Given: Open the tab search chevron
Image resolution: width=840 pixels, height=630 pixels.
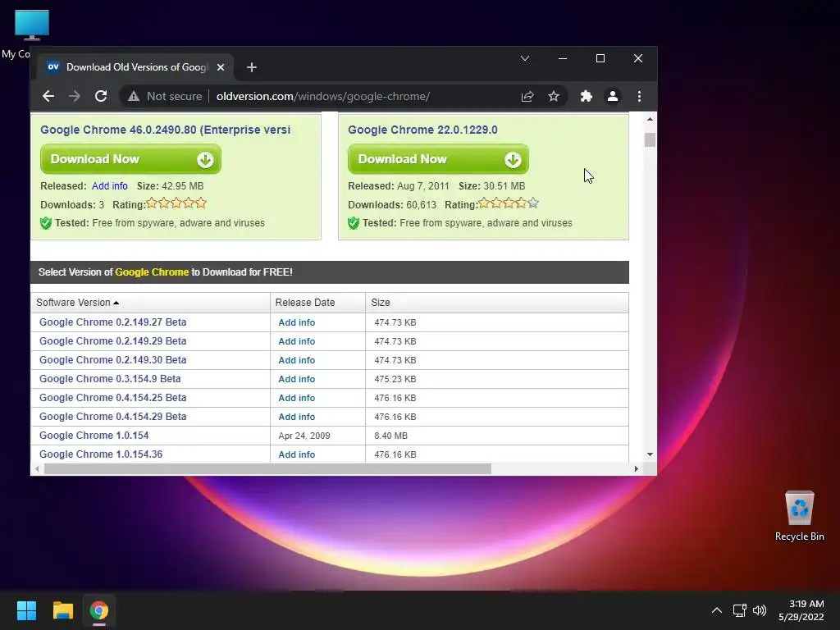Looking at the screenshot, I should 525,58.
